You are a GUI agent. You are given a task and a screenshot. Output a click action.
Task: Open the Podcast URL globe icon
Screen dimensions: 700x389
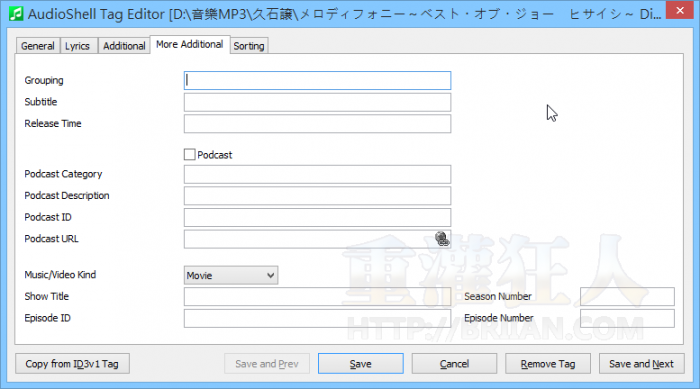coord(442,239)
